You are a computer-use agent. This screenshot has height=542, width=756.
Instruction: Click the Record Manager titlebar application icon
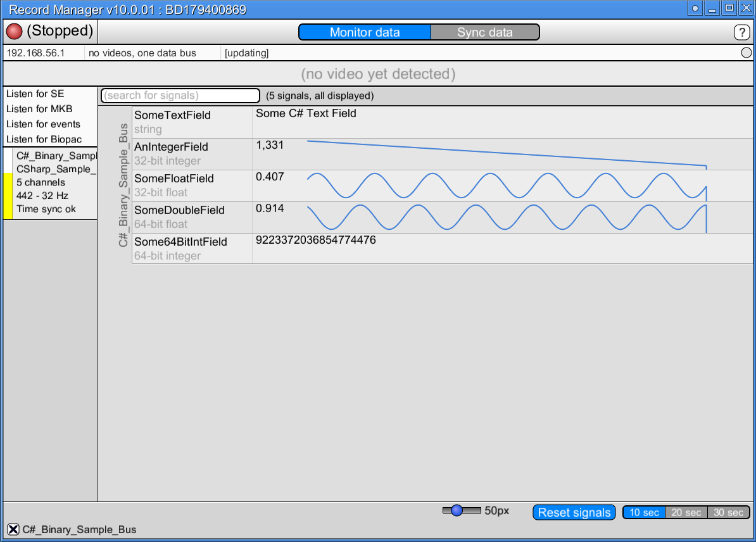pyautogui.click(x=695, y=8)
